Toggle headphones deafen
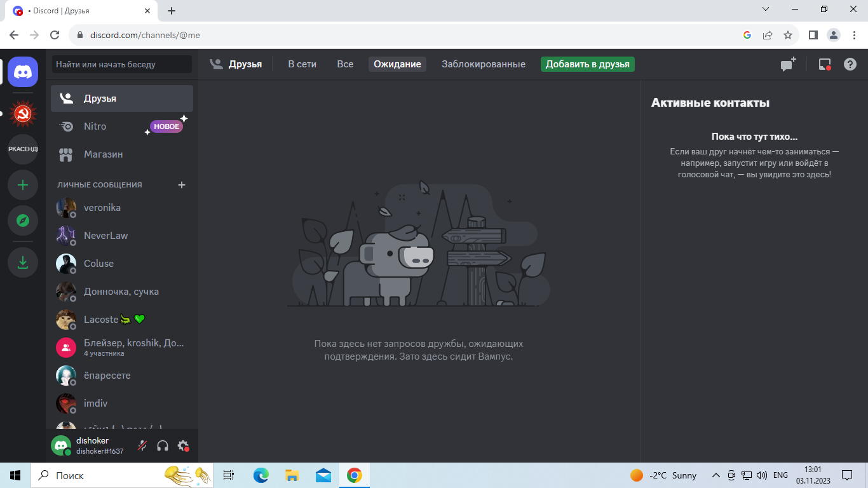The height and width of the screenshot is (488, 868). 163,445
